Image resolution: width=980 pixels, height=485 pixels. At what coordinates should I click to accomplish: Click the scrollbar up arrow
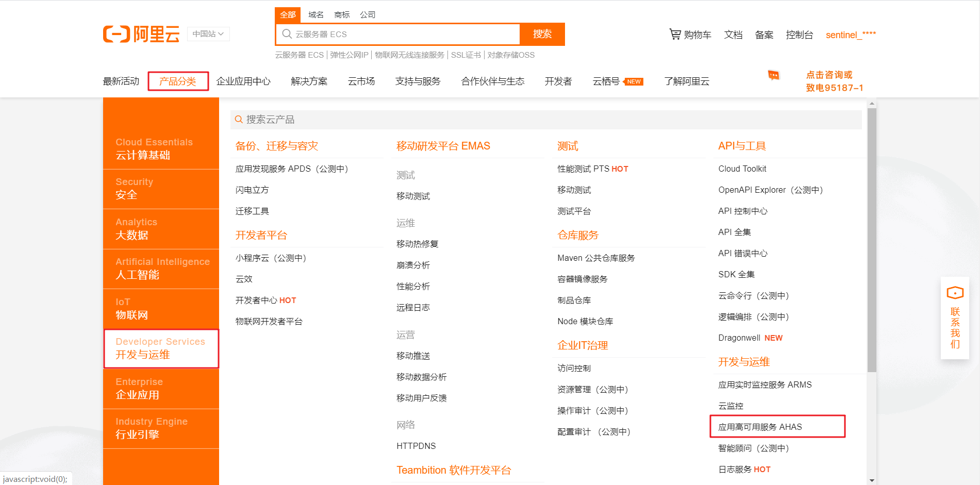(x=872, y=103)
